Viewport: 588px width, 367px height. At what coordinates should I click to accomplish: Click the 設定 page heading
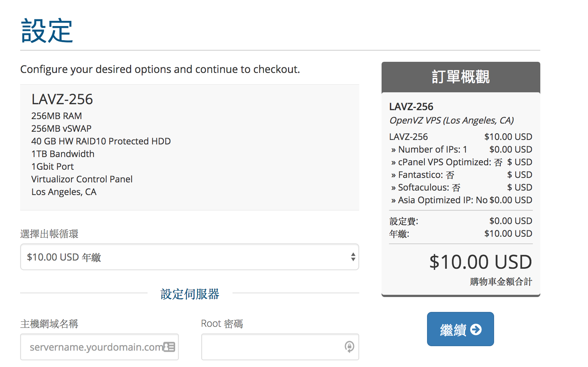point(47,31)
